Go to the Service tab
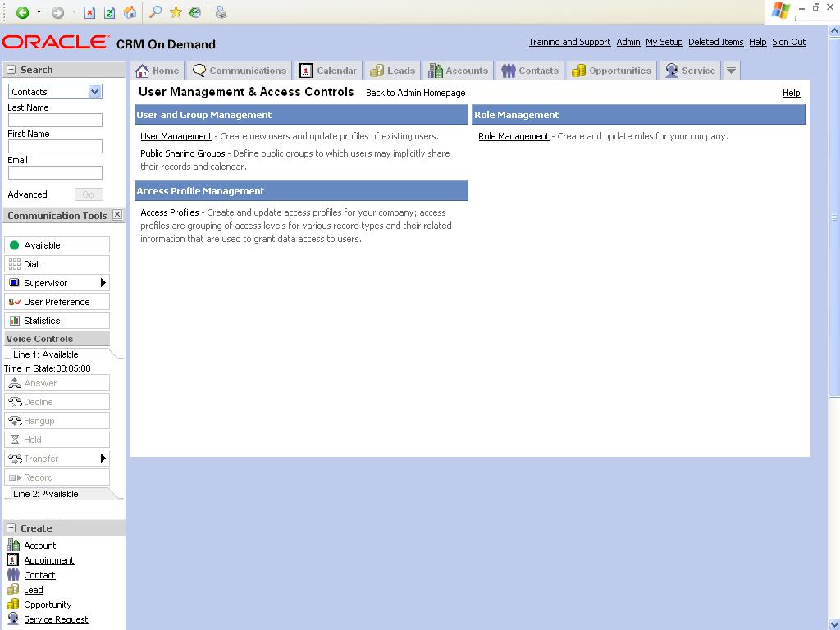The width and height of the screenshot is (840, 630). click(x=690, y=71)
